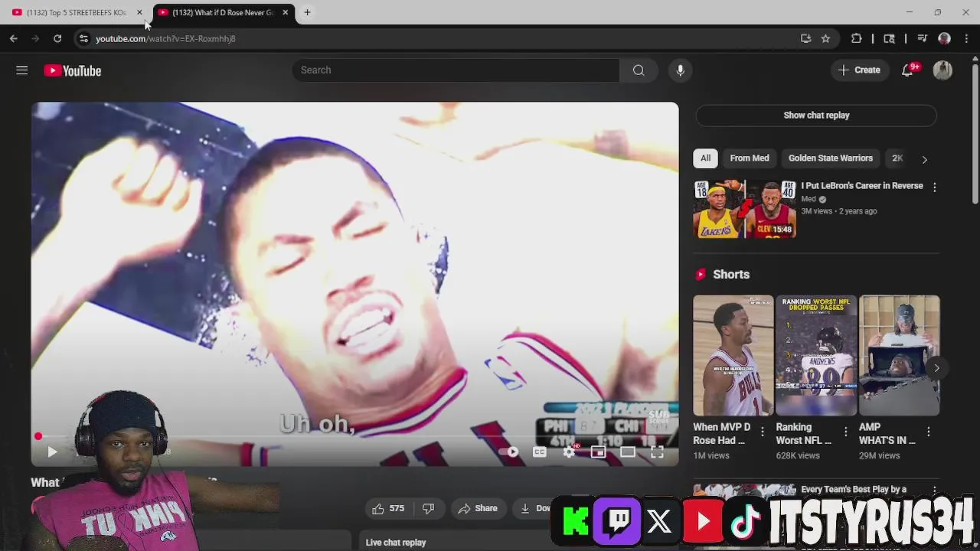Dislike the video

pos(429,508)
